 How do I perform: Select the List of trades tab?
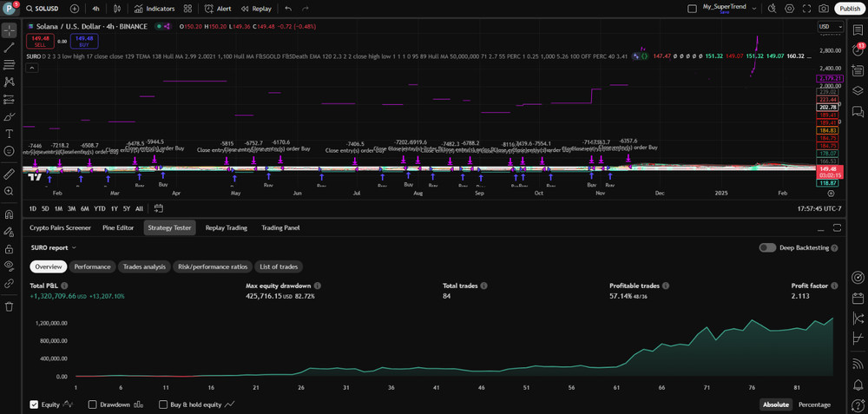(x=279, y=266)
